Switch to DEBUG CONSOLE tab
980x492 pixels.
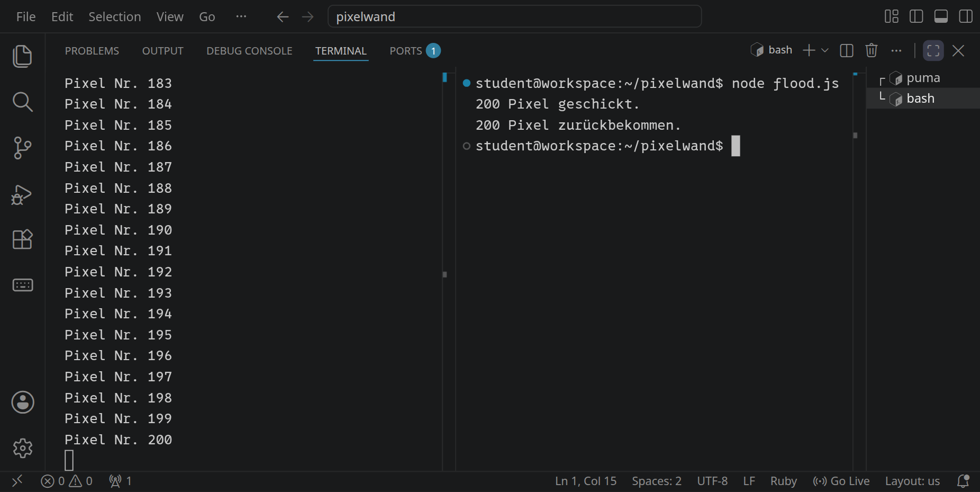tap(249, 51)
